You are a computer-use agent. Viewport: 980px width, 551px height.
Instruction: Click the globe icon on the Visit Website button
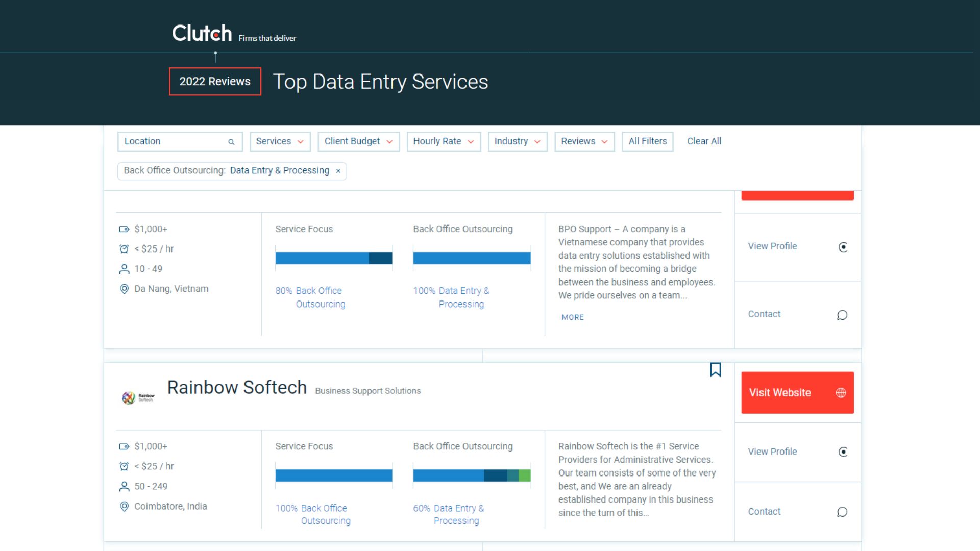pos(841,392)
